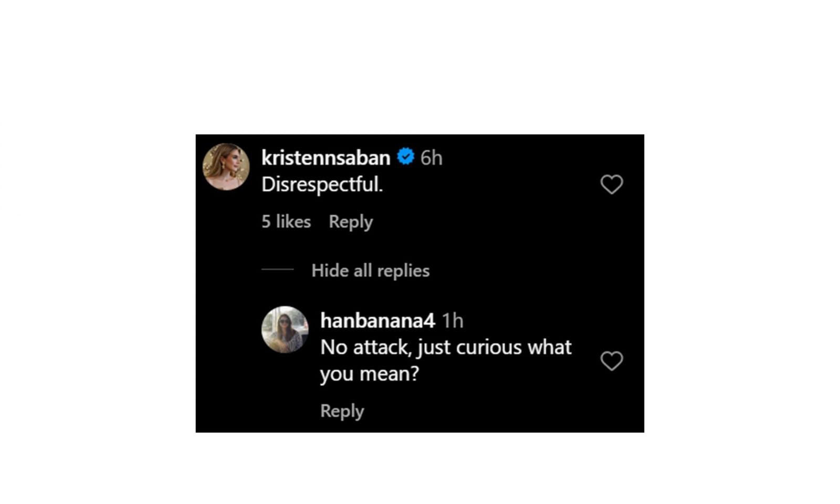This screenshot has width=840, height=504.
Task: Select the comment text 'Disrespectful.'
Action: point(322,184)
